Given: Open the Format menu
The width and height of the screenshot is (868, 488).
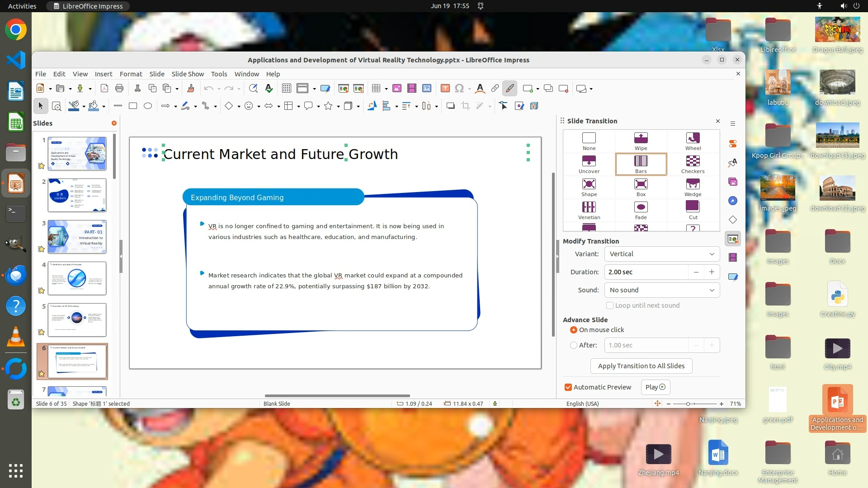Looking at the screenshot, I should [x=131, y=74].
